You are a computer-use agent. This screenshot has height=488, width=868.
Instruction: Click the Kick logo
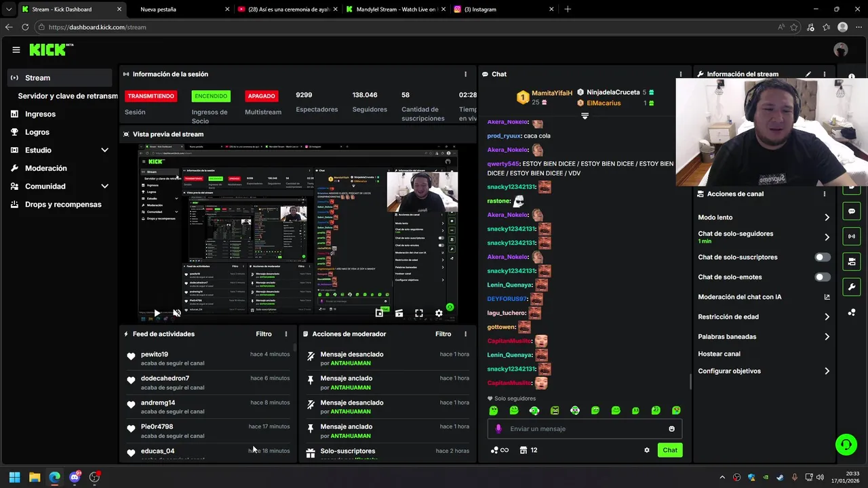click(51, 49)
